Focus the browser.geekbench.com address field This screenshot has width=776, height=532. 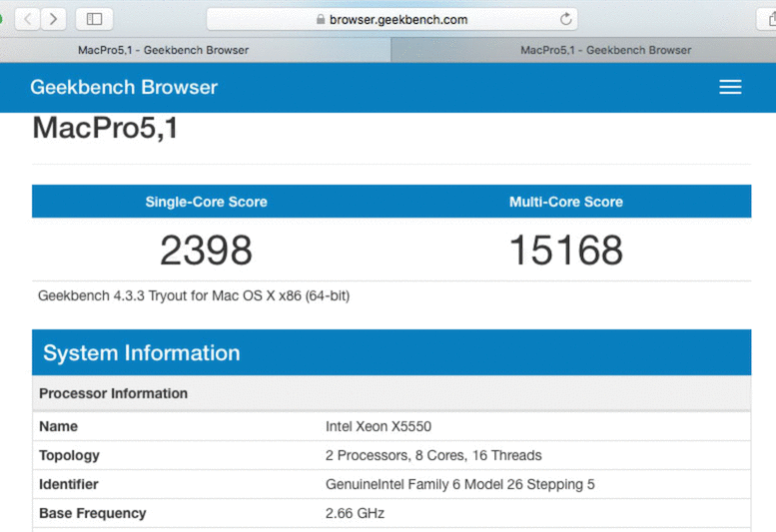coord(391,19)
